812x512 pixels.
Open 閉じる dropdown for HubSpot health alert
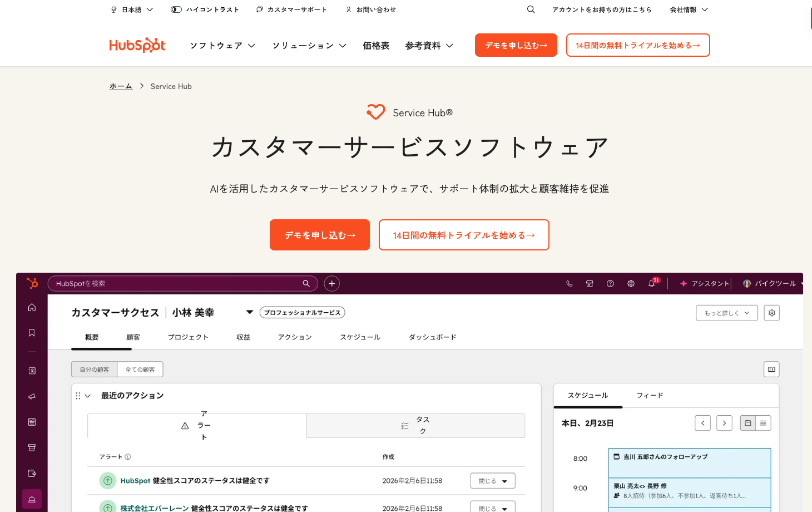point(493,481)
